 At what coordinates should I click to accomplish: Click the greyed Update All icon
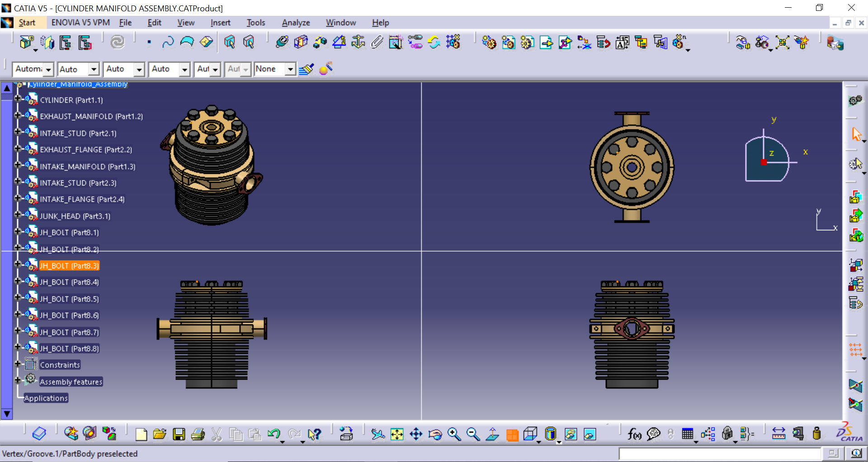point(118,43)
